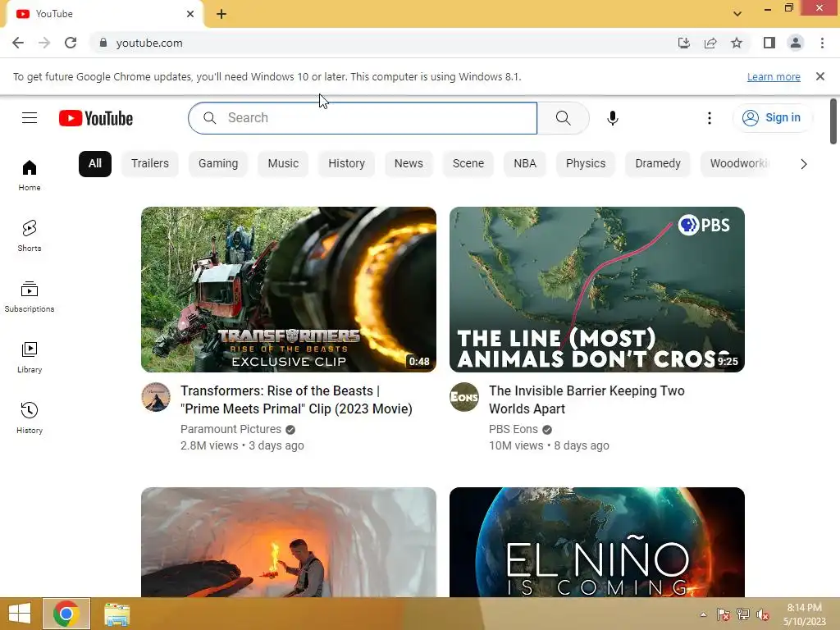Toggle the Chrome side panel icon

coord(769,43)
